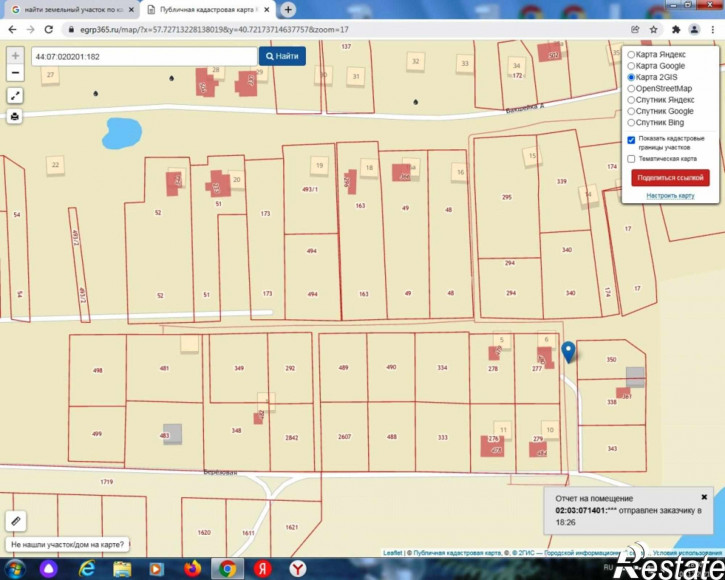The height and width of the screenshot is (580, 725).
Task: Click the print map icon
Action: (x=15, y=116)
